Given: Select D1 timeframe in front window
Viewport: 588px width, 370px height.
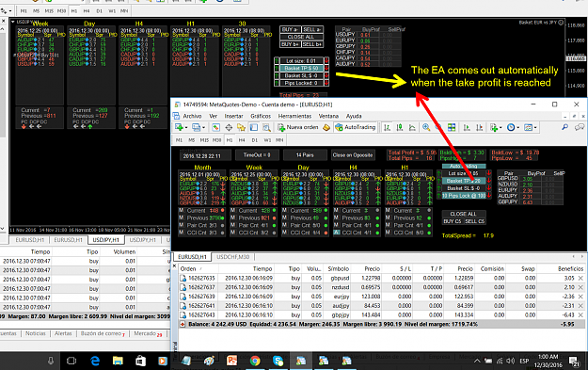Looking at the screenshot, I should point(255,140).
